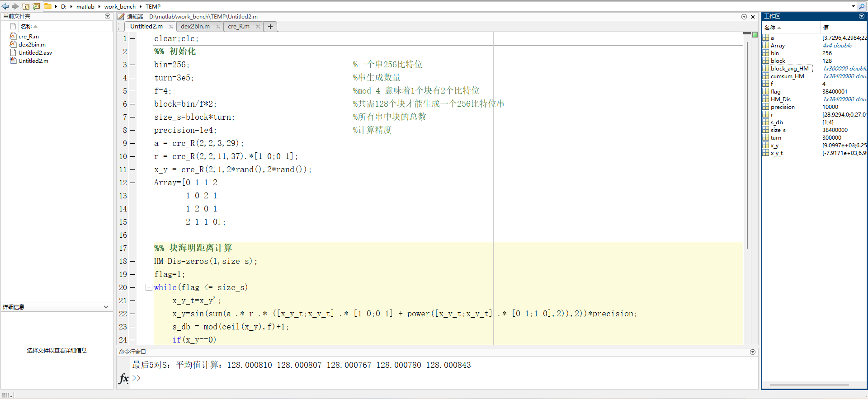Navigate to matlab folder in path
Viewport: 868px width, 399px height.
point(85,6)
